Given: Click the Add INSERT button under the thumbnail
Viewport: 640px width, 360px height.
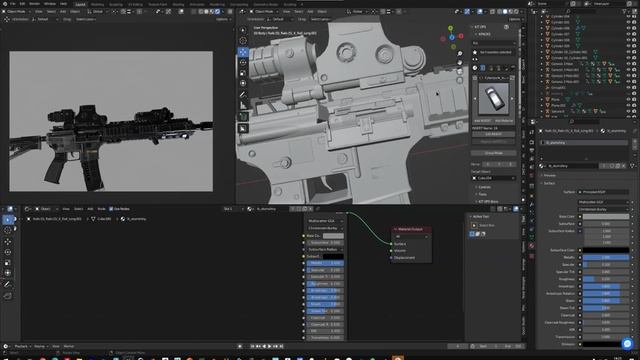Looking at the screenshot, I should (482, 121).
